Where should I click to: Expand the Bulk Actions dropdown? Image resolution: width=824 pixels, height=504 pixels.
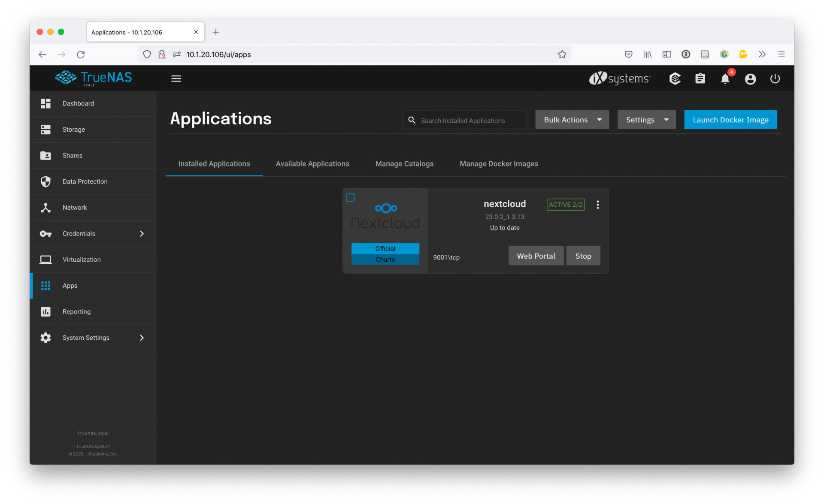point(572,120)
